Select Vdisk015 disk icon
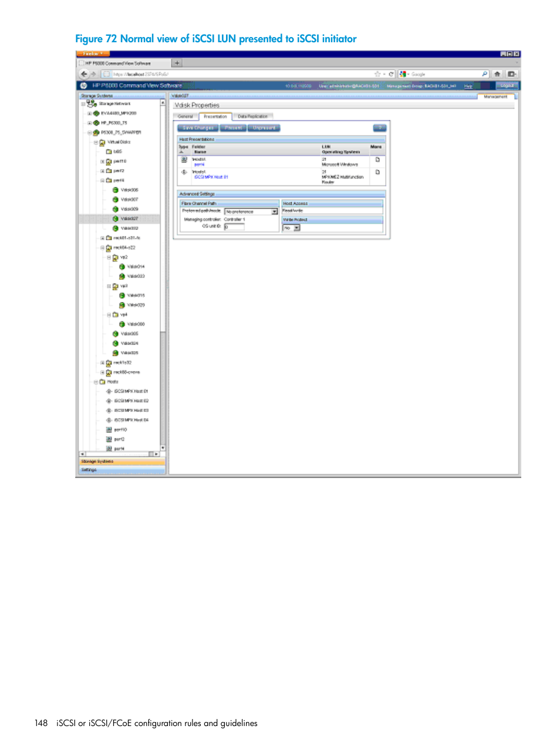Screen dimensions: 560x746 (122, 295)
